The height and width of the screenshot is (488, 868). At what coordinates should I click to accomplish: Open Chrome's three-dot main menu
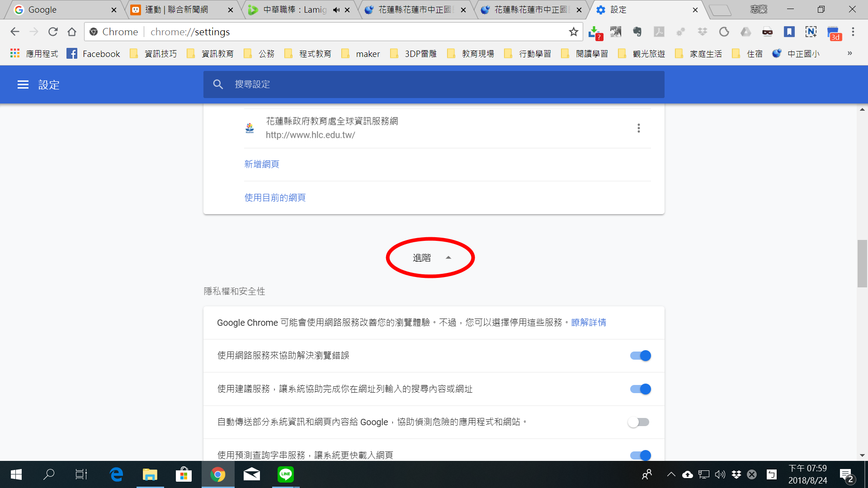point(853,32)
